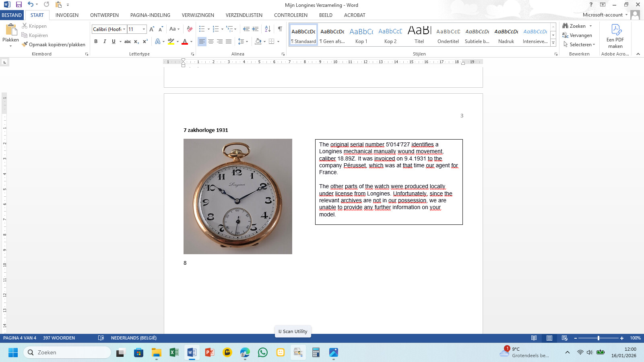Click the Save icon in title bar
The height and width of the screenshot is (362, 644).
19,4
